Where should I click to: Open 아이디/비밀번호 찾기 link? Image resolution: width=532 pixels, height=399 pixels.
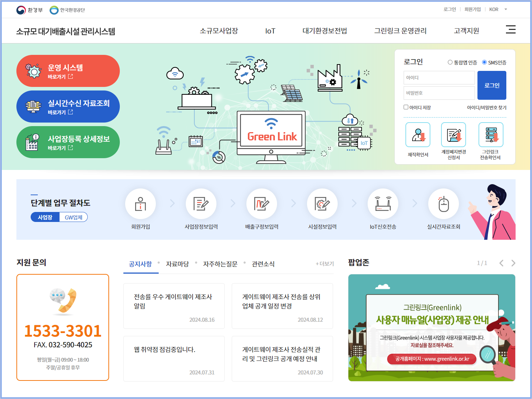tap(487, 108)
